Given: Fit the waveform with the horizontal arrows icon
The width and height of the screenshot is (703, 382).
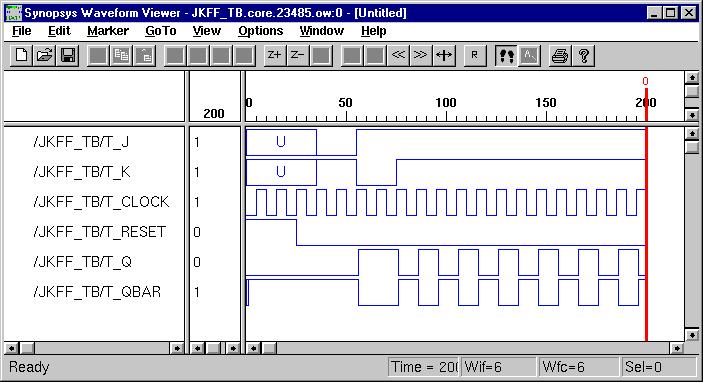Looking at the screenshot, I should click(x=444, y=56).
